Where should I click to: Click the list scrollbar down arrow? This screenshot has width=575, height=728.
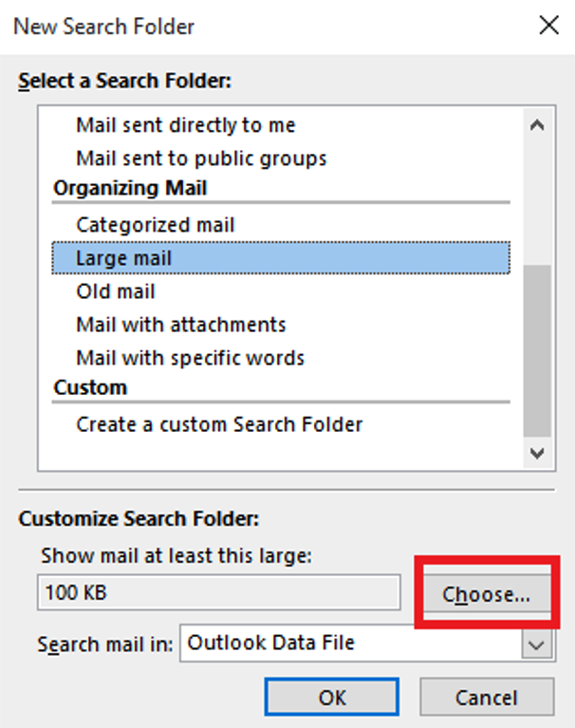537,453
